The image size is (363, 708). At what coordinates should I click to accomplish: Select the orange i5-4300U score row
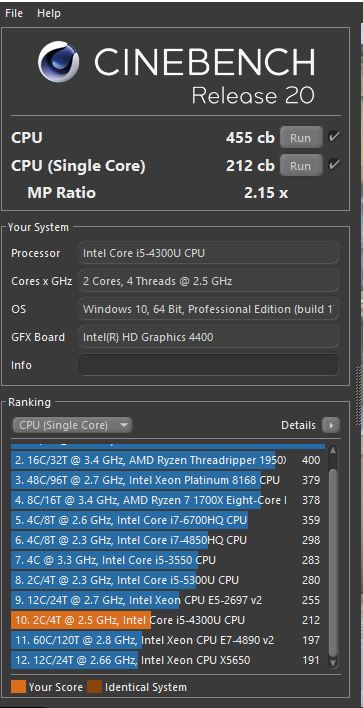click(167, 620)
